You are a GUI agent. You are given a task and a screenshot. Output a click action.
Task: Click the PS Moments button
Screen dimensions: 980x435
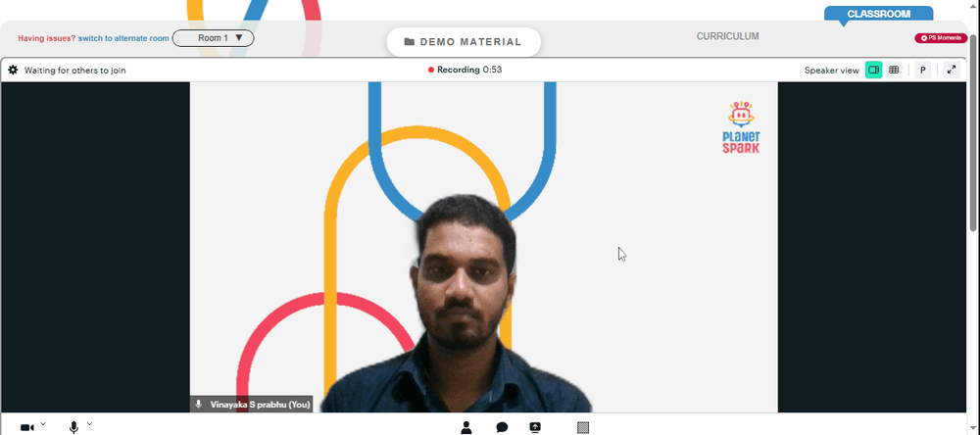click(941, 38)
